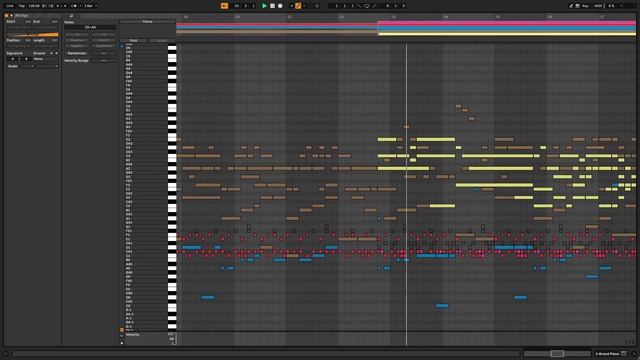Click the CPU load percentage meter
This screenshot has height=360, width=640.
pyautogui.click(x=611, y=6)
